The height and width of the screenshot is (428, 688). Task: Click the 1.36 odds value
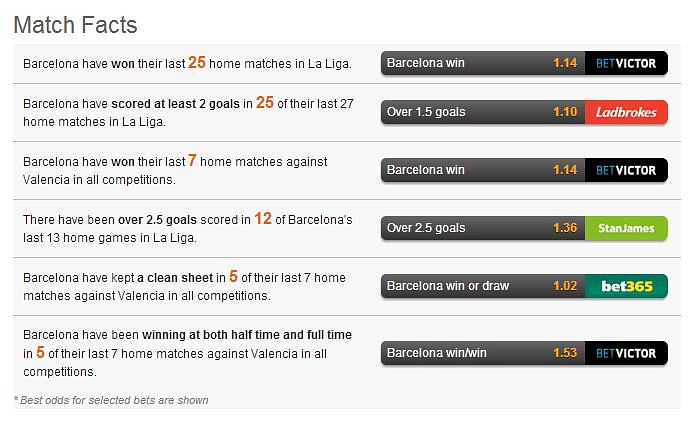point(565,228)
